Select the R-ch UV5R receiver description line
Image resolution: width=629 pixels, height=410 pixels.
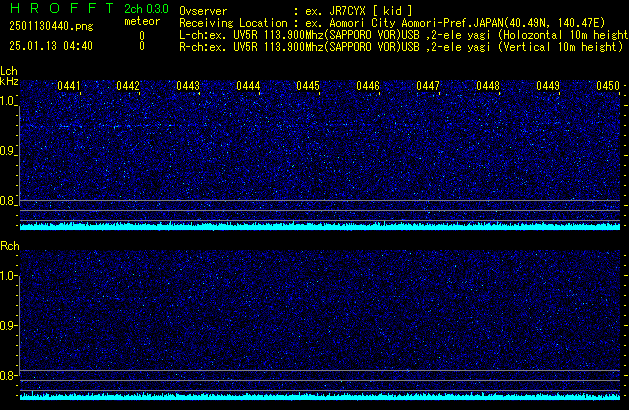tap(401, 47)
